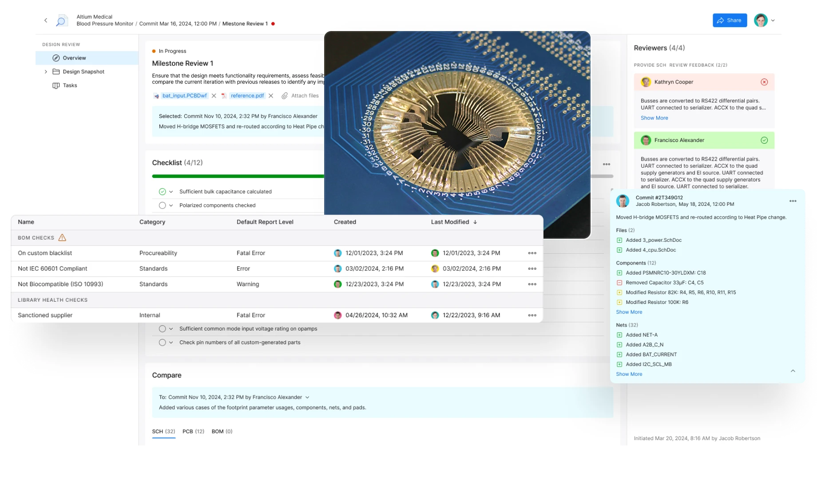Click Added 4_cpu.SchDoc file entry

click(x=646, y=250)
